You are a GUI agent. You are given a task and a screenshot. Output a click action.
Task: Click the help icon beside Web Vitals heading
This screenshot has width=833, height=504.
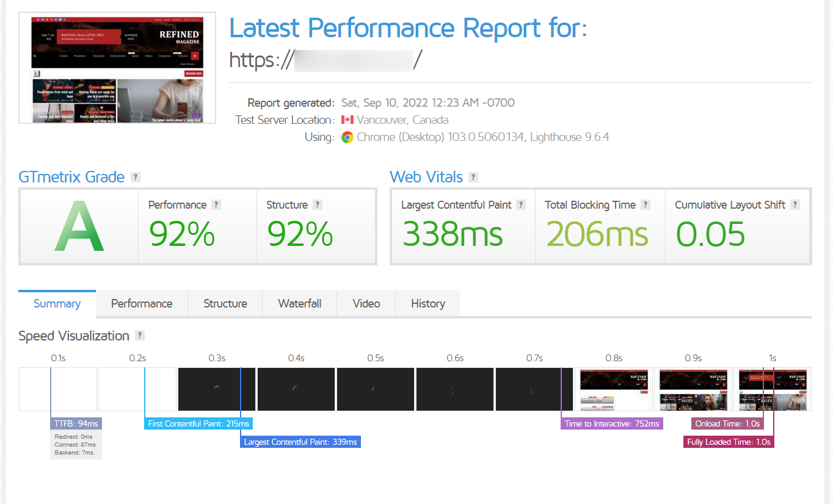coord(473,178)
